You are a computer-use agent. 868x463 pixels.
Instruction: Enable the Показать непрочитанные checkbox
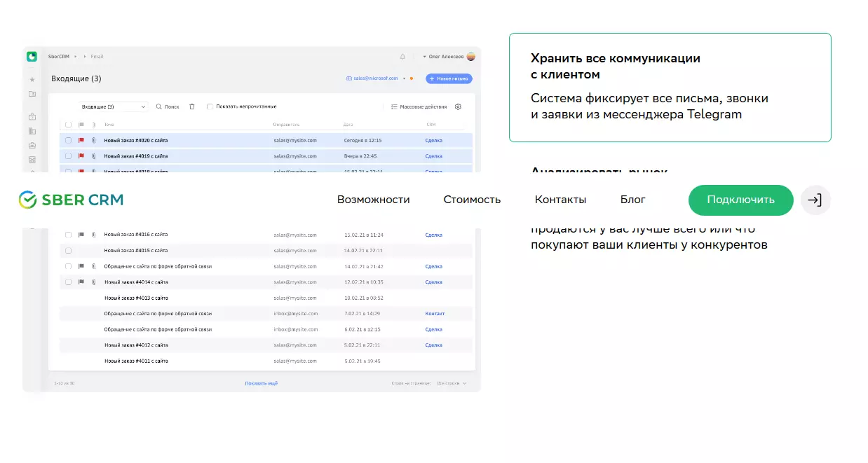point(210,106)
